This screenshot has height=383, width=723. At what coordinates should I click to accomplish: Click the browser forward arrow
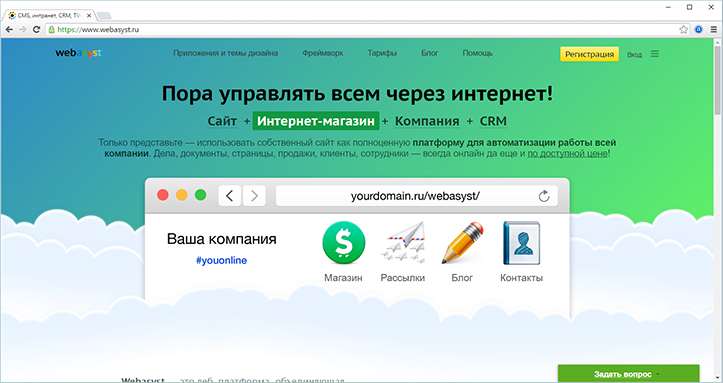point(23,29)
